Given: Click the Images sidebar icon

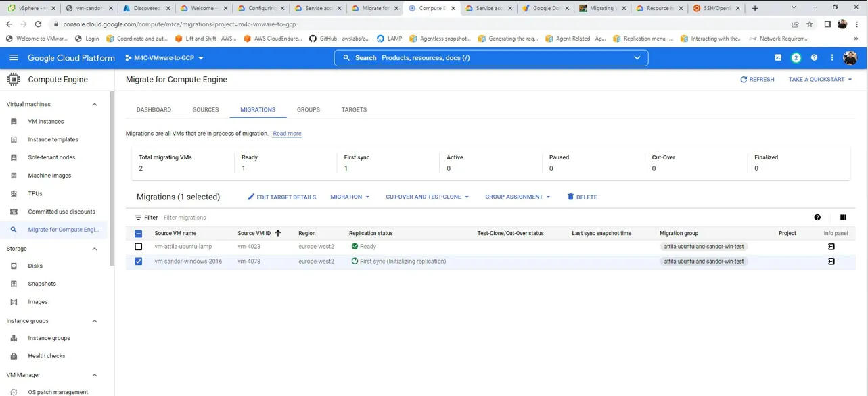Looking at the screenshot, I should tap(14, 302).
